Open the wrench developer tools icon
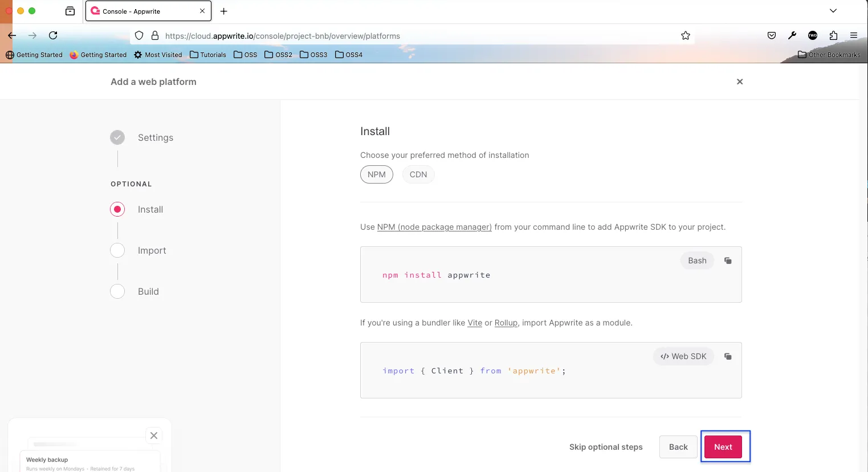 pyautogui.click(x=792, y=35)
